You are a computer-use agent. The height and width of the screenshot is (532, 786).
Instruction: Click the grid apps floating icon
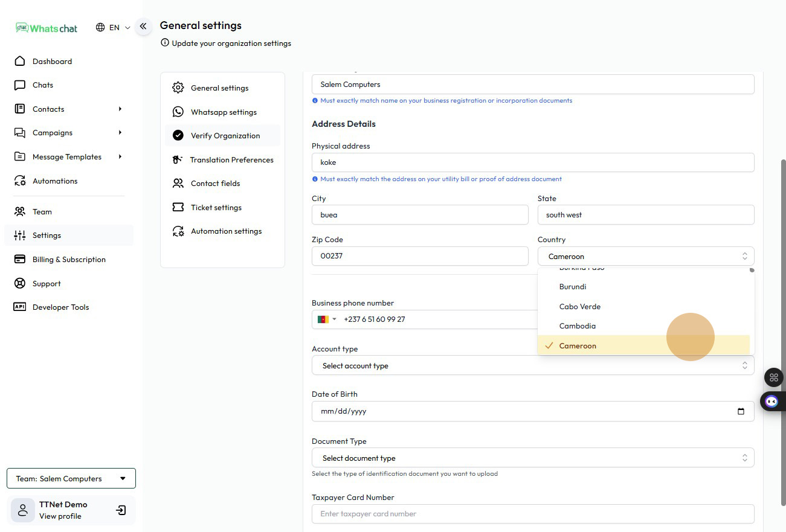pyautogui.click(x=773, y=377)
